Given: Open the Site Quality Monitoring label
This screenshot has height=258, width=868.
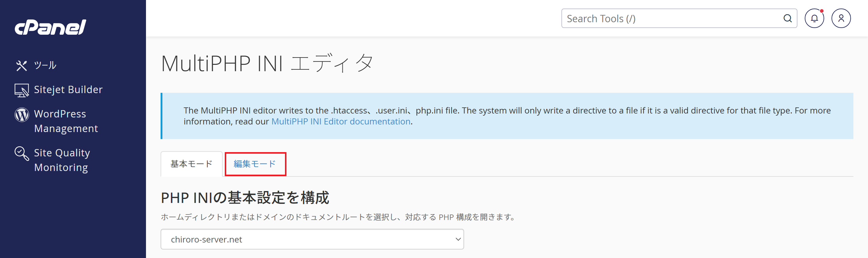Looking at the screenshot, I should coord(62,160).
